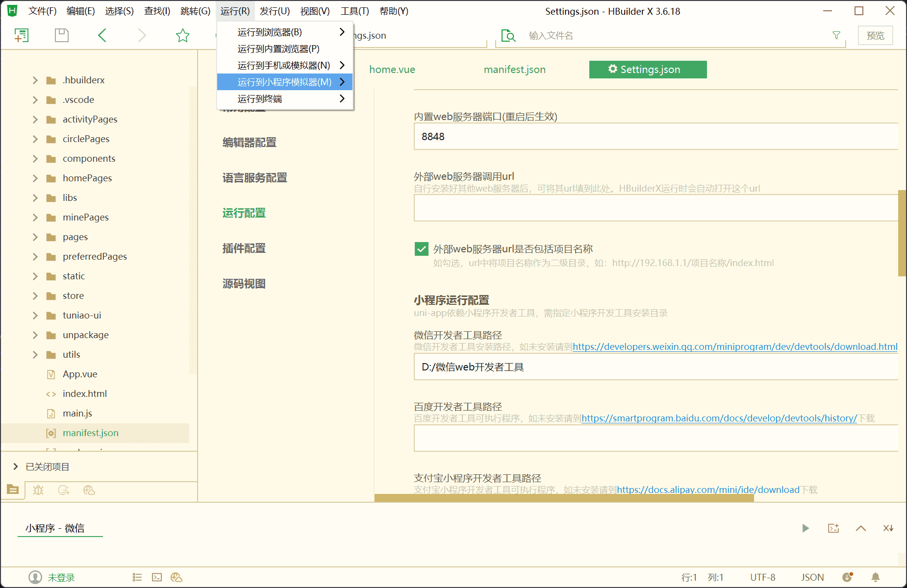Click the 预览 preview button
Image resolution: width=907 pixels, height=588 pixels.
[x=876, y=36]
